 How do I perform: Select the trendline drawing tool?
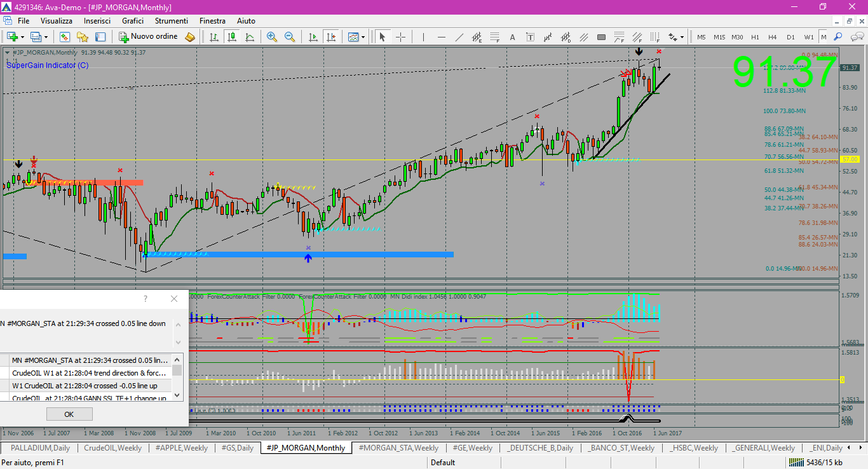coord(459,37)
